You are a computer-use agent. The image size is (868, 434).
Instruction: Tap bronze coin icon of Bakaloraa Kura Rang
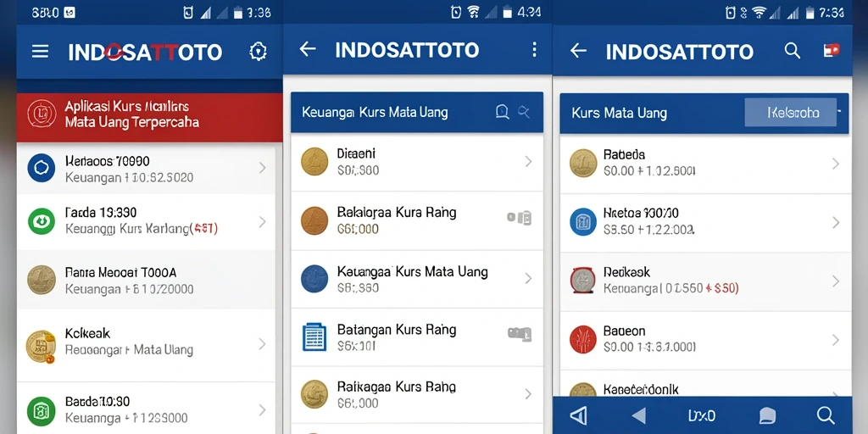314,220
